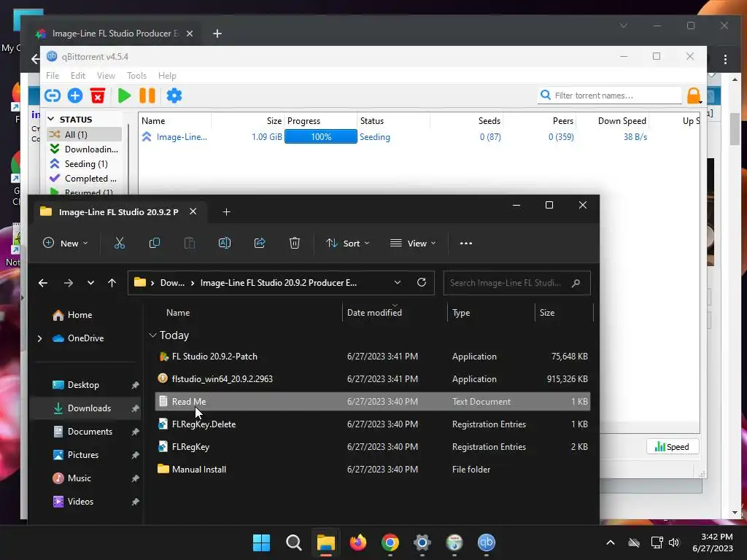Open the Help menu in qBittorrent
The height and width of the screenshot is (560, 747).
(x=167, y=75)
